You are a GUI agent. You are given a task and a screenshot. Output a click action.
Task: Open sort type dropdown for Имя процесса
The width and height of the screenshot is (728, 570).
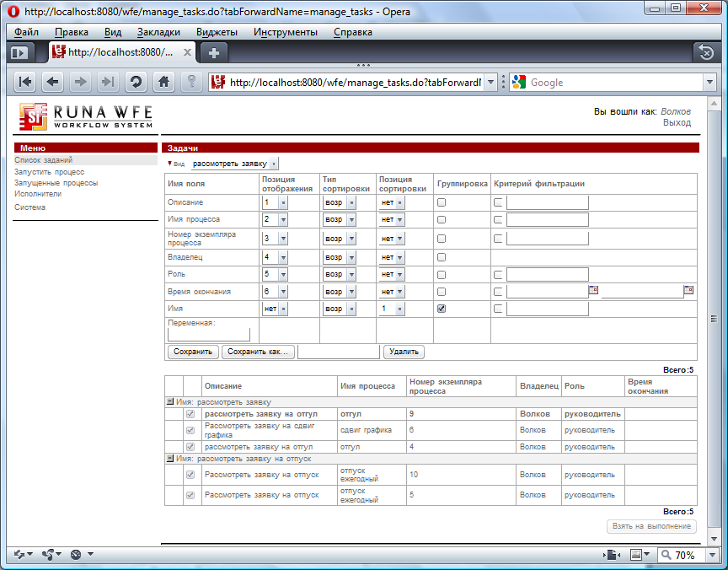[340, 220]
